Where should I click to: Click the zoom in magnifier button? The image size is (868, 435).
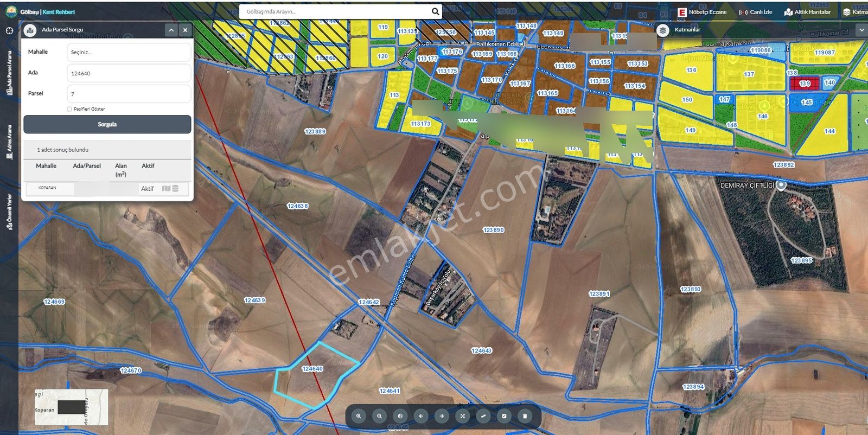point(359,416)
